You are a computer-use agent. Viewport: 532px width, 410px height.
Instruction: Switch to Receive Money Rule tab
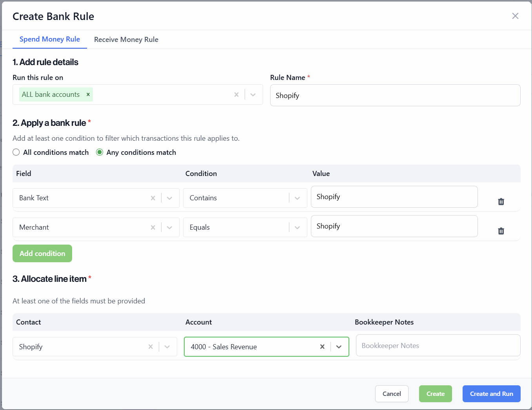(126, 40)
